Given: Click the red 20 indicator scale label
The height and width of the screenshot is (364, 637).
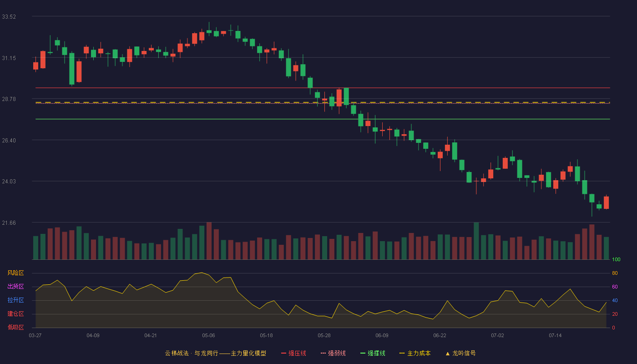Looking at the screenshot, I should [615, 314].
